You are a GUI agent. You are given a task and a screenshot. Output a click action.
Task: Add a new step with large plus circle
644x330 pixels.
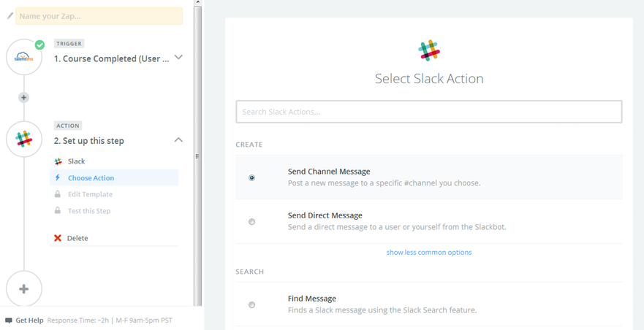(x=24, y=289)
